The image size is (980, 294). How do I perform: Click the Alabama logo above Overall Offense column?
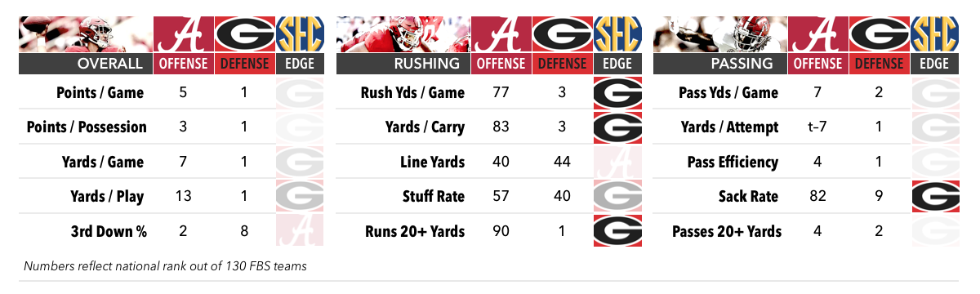click(x=182, y=34)
